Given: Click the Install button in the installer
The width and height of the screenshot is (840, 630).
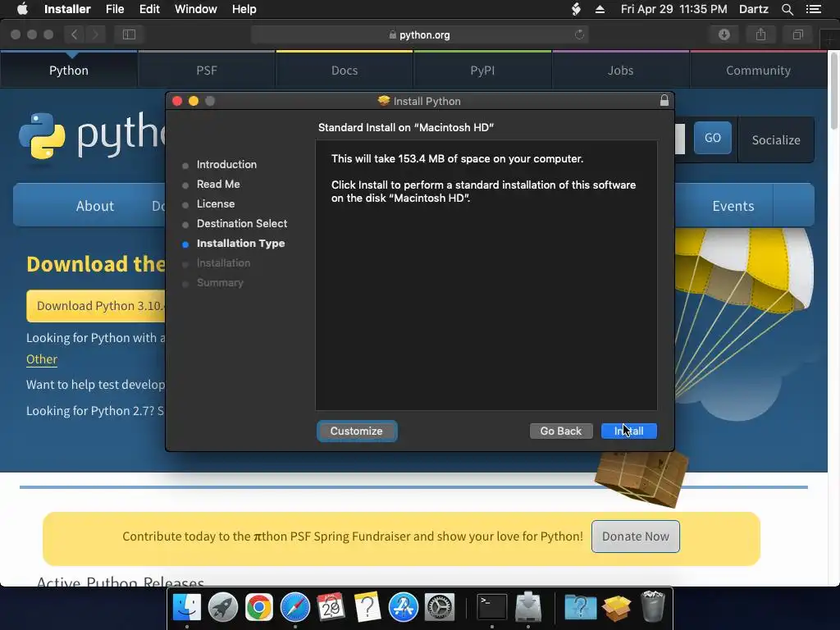Looking at the screenshot, I should coord(629,431).
